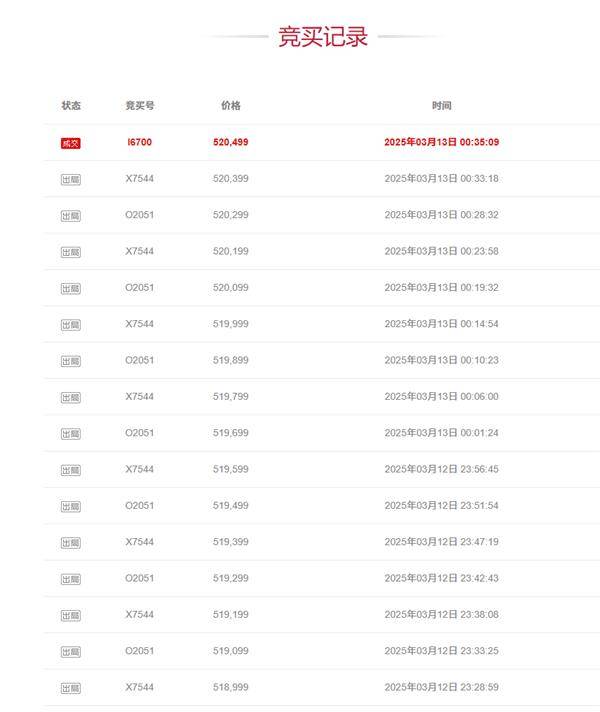This screenshot has height=712, width=600.
Task: Click the timestamp 2025年03月13日 00:35:09
Action: [441, 142]
